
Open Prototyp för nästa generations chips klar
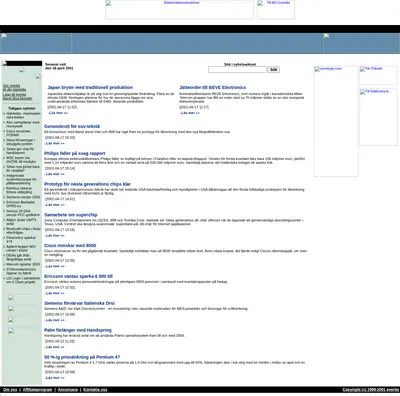click(x=87, y=184)
